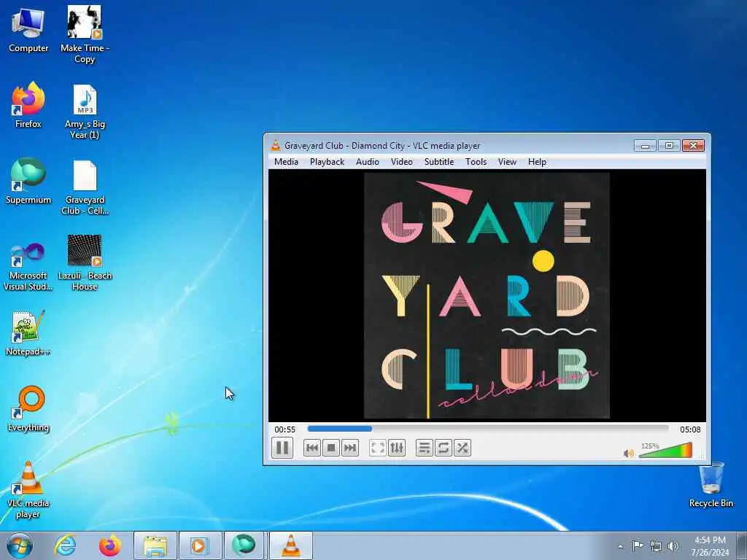Image resolution: width=747 pixels, height=560 pixels.
Task: Stop playback in VLC
Action: [331, 448]
